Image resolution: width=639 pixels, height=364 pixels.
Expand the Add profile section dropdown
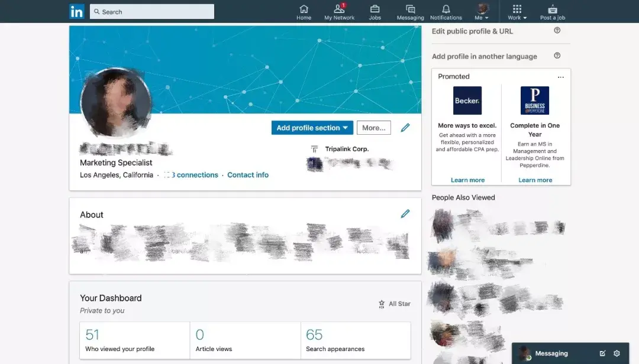tap(312, 127)
